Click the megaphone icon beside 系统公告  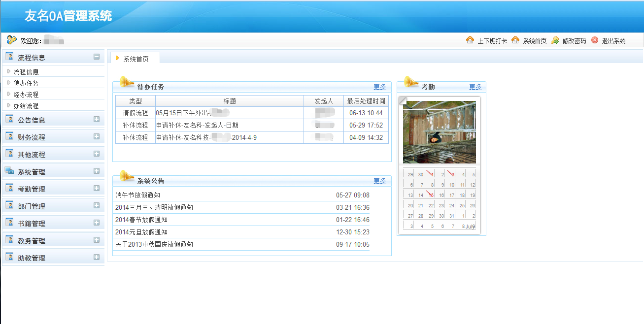[x=127, y=176]
